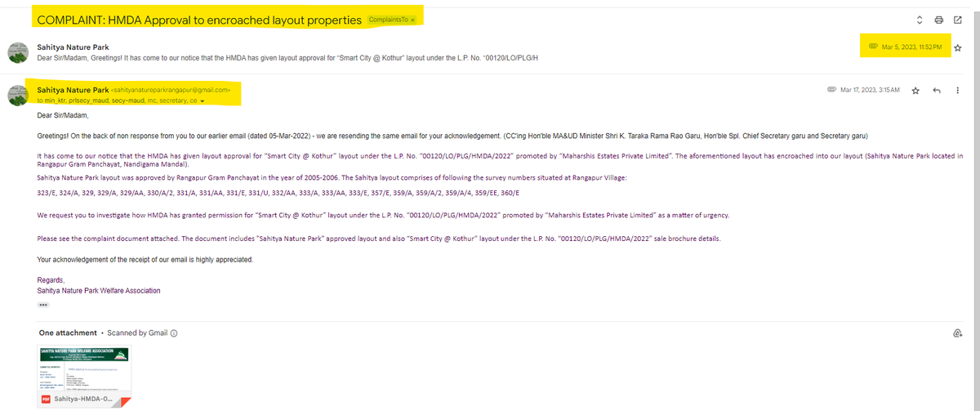The image size is (980, 411).
Task: Click the Regards closing line
Action: 52,280
